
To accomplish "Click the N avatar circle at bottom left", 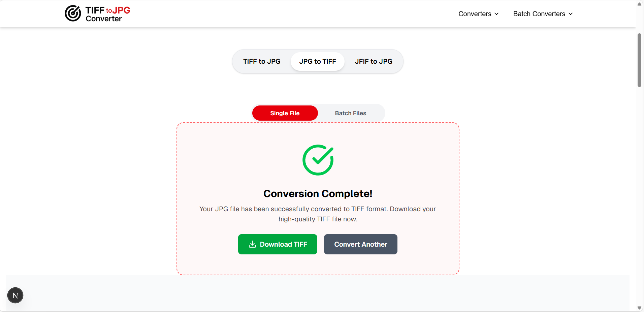I will 15,295.
